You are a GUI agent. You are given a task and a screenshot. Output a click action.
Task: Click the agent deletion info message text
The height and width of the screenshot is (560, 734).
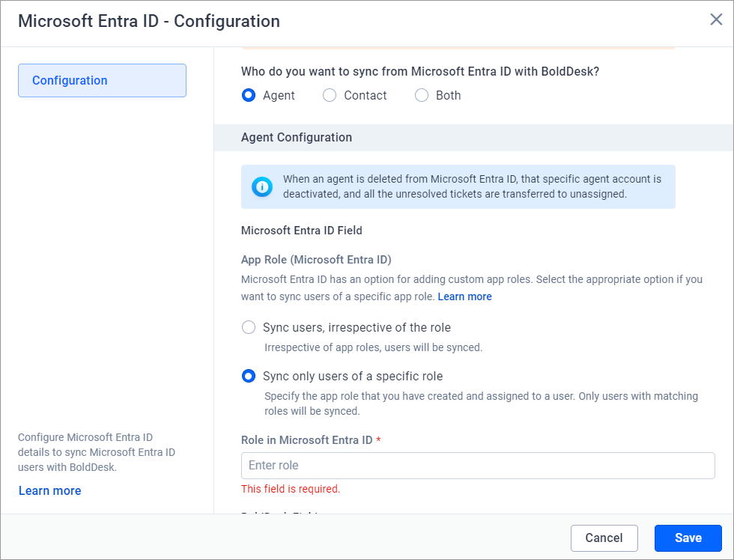click(472, 186)
